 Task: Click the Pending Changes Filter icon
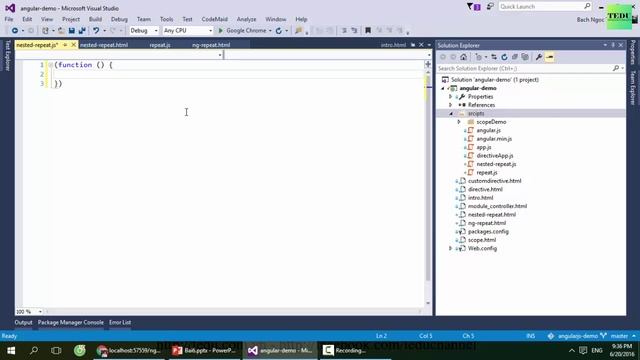[x=479, y=57]
